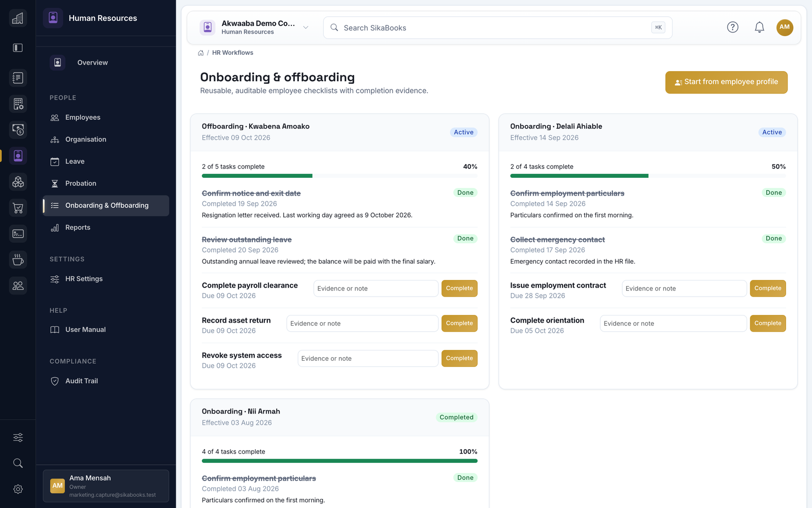
Task: Complete the Record asset return task
Action: [459, 324]
